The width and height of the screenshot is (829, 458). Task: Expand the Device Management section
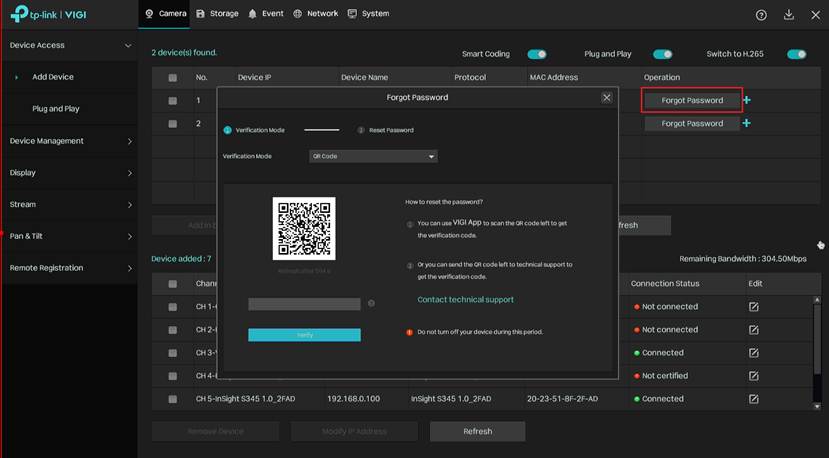click(x=69, y=141)
